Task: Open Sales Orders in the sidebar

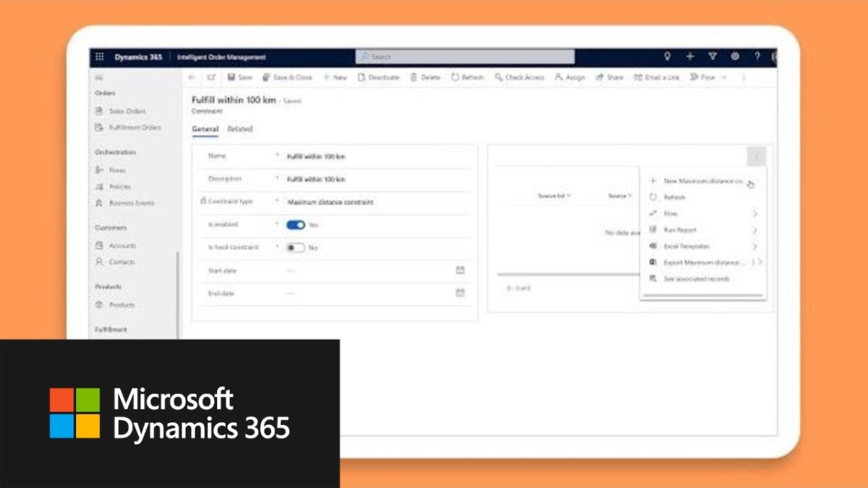Action: pyautogui.click(x=126, y=111)
